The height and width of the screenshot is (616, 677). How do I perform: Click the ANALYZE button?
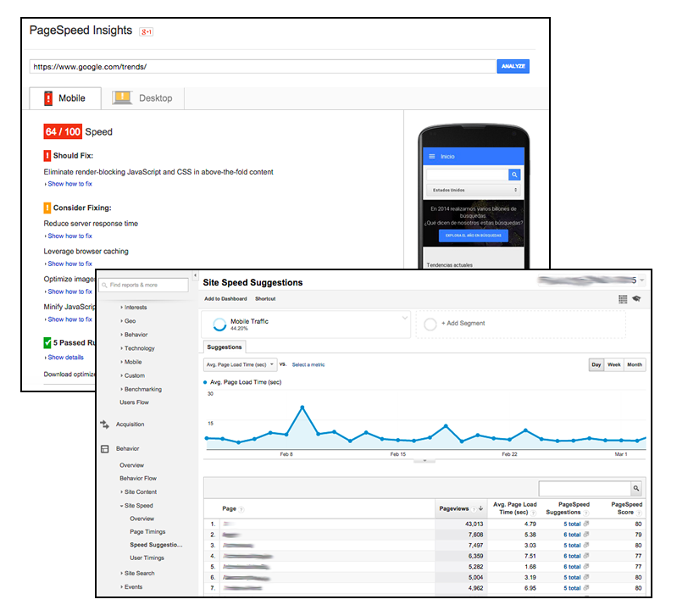[513, 66]
